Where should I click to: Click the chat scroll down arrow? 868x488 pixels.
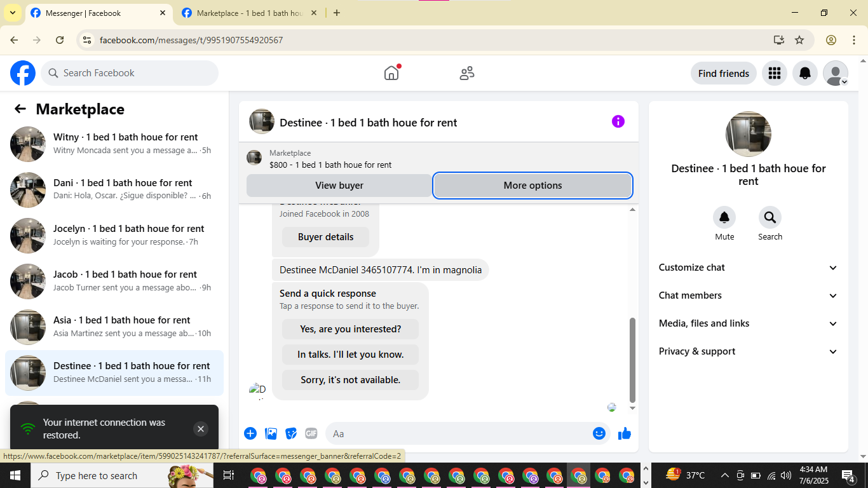click(x=632, y=408)
